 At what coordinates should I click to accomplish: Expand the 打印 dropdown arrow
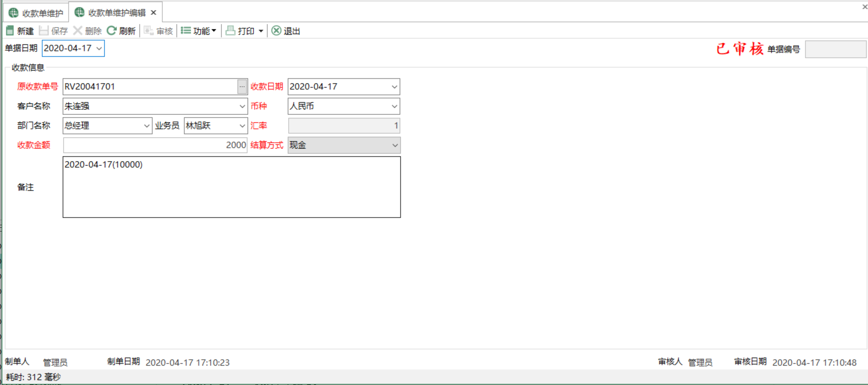pos(261,31)
